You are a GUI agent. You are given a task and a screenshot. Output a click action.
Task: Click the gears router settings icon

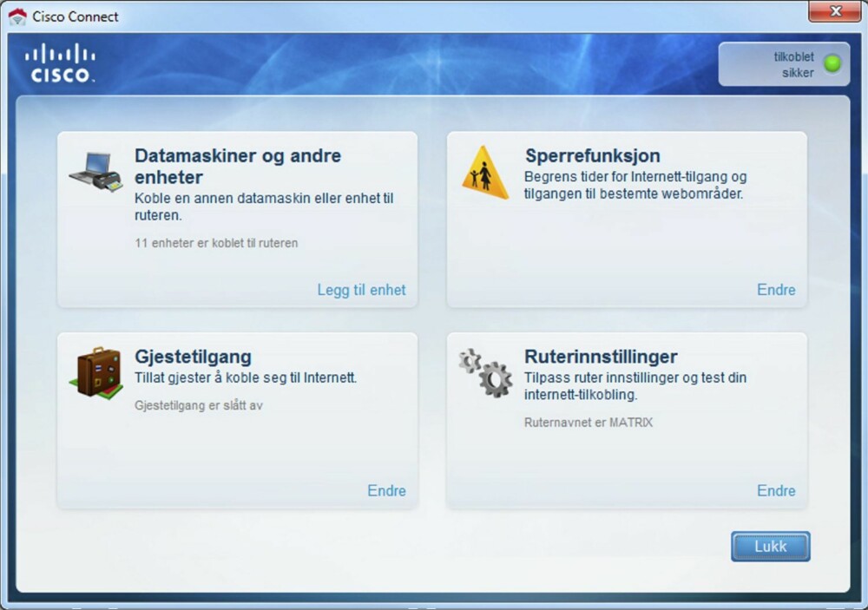pos(485,372)
